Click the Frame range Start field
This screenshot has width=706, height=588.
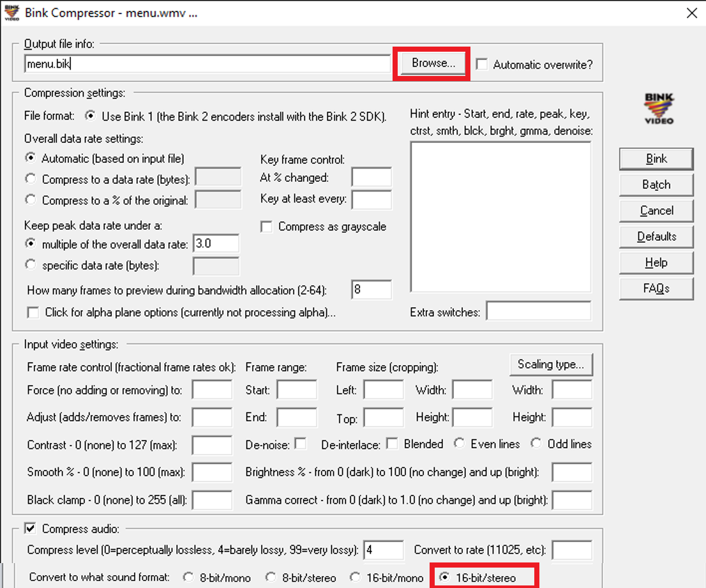[297, 389]
